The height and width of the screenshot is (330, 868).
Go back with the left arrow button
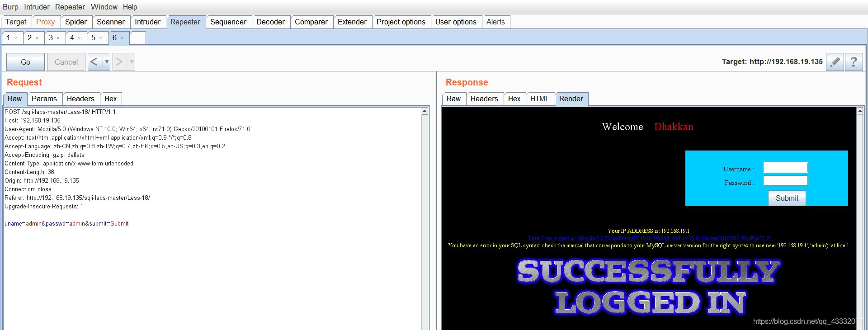click(94, 62)
